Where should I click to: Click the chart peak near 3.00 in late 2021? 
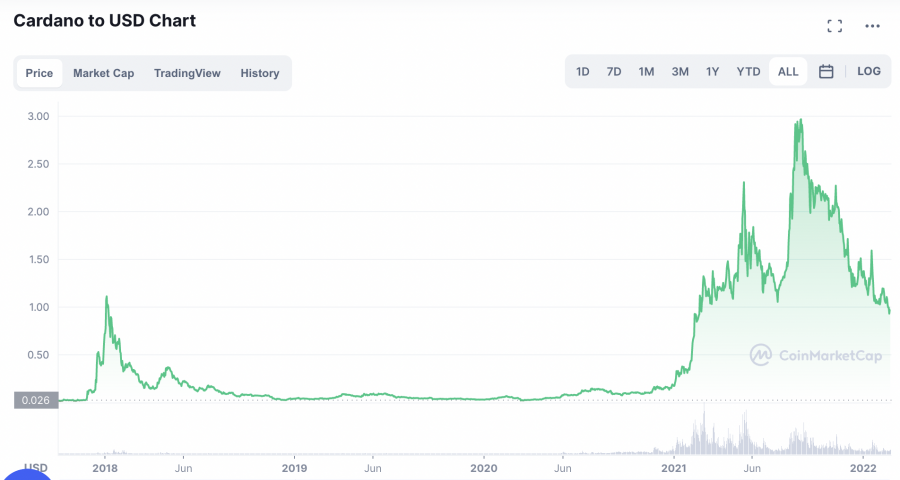(800, 121)
